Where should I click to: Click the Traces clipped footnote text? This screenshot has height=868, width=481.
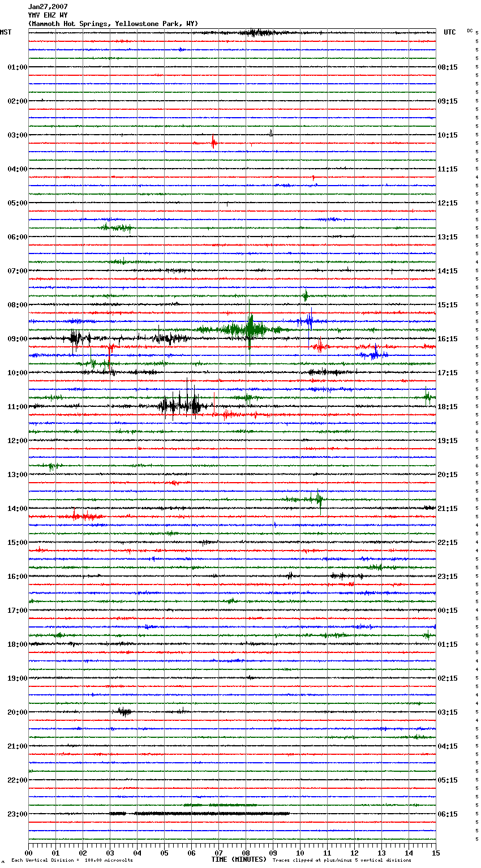(342, 860)
